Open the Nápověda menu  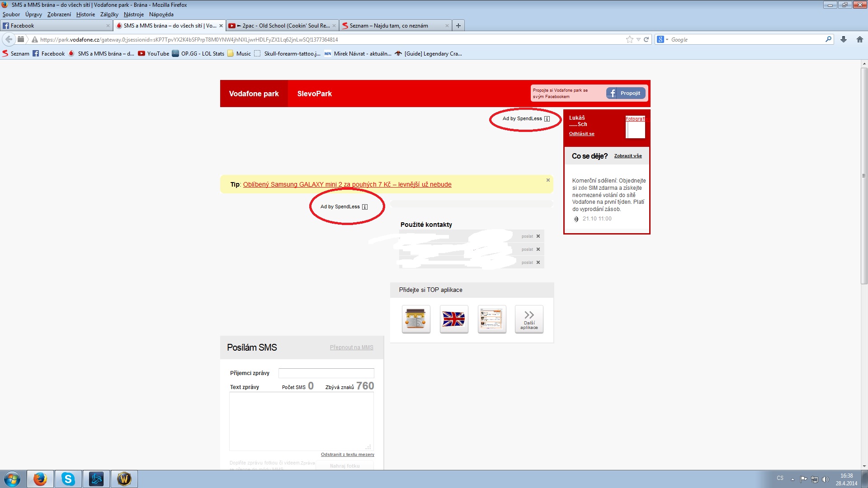(161, 14)
